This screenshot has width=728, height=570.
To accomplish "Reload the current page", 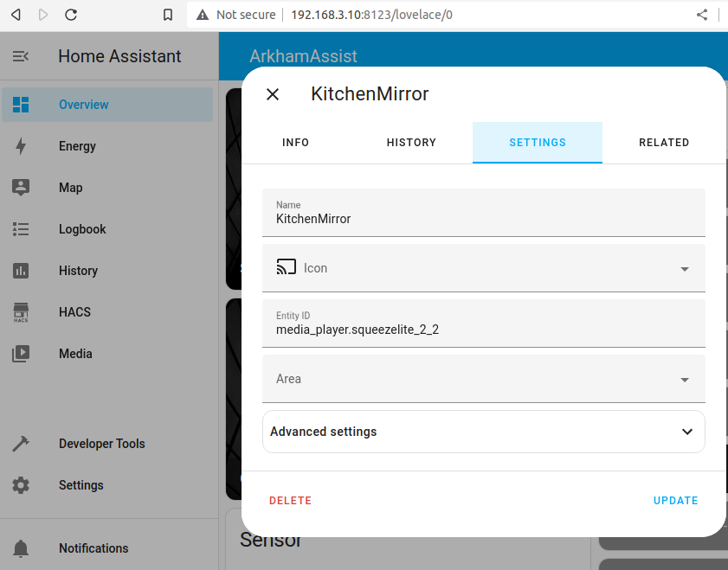I will 71,15.
